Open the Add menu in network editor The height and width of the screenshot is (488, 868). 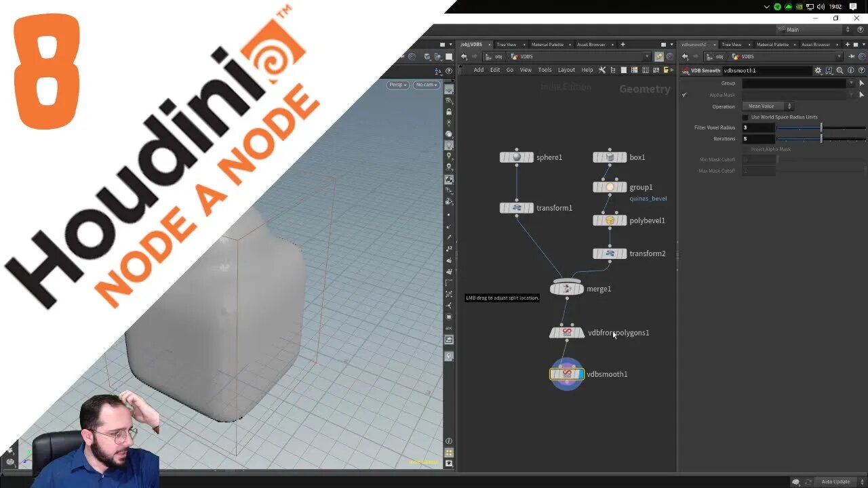479,70
